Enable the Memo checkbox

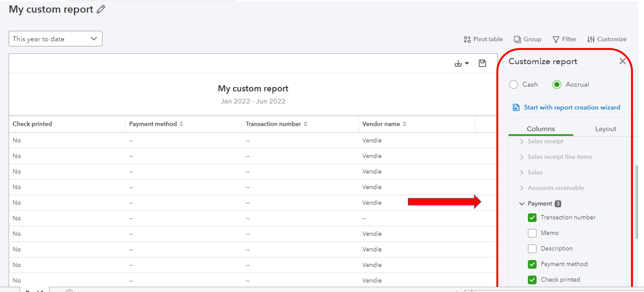tap(532, 233)
